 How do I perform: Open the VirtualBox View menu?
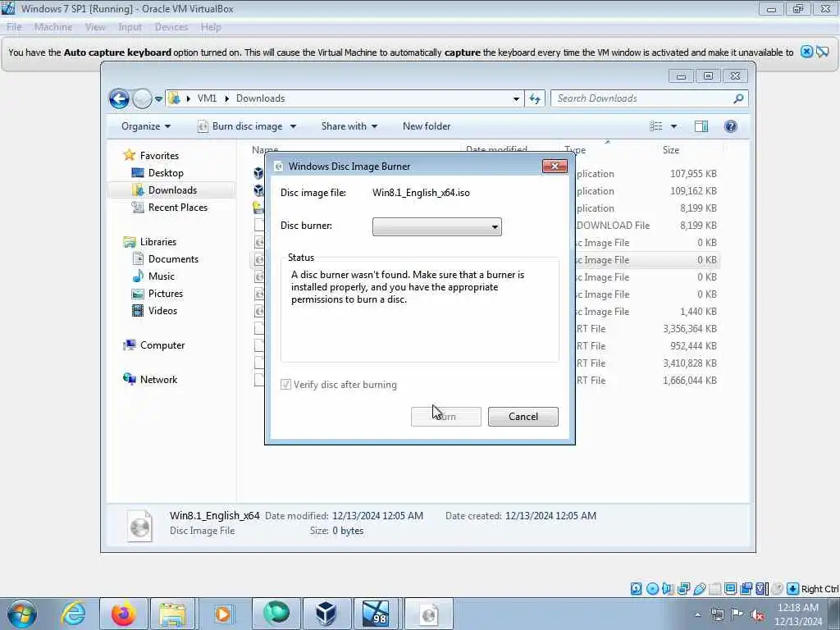click(x=95, y=27)
